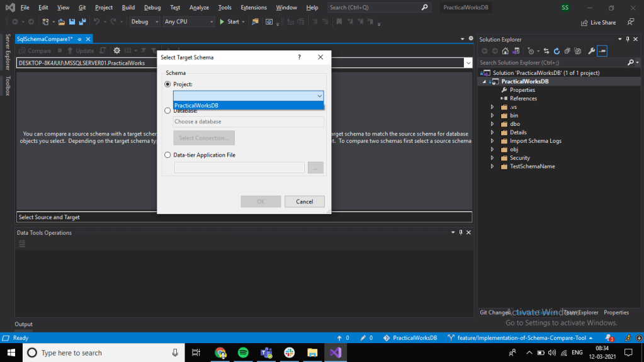
Task: Click Collapse All icon in Solution Explorer
Action: coord(567,51)
